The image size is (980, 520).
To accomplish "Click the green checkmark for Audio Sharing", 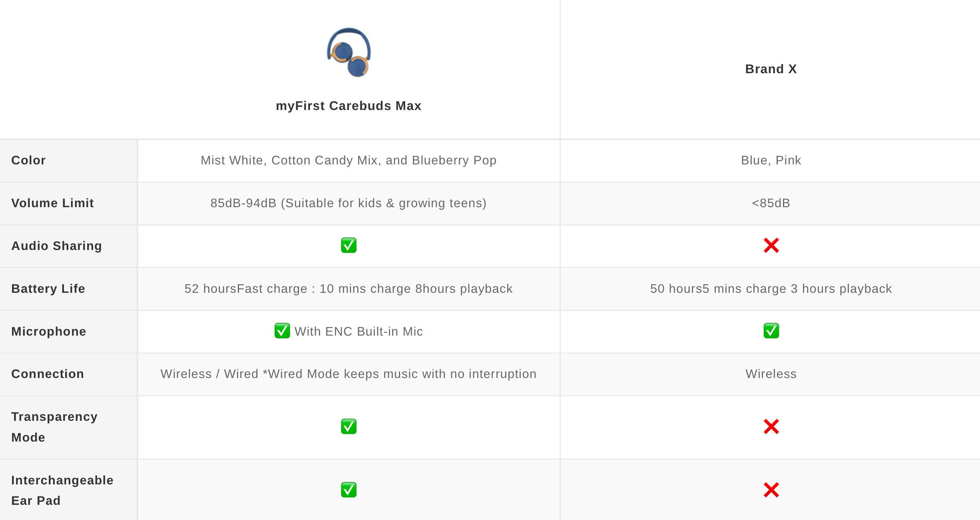I will pyautogui.click(x=349, y=246).
